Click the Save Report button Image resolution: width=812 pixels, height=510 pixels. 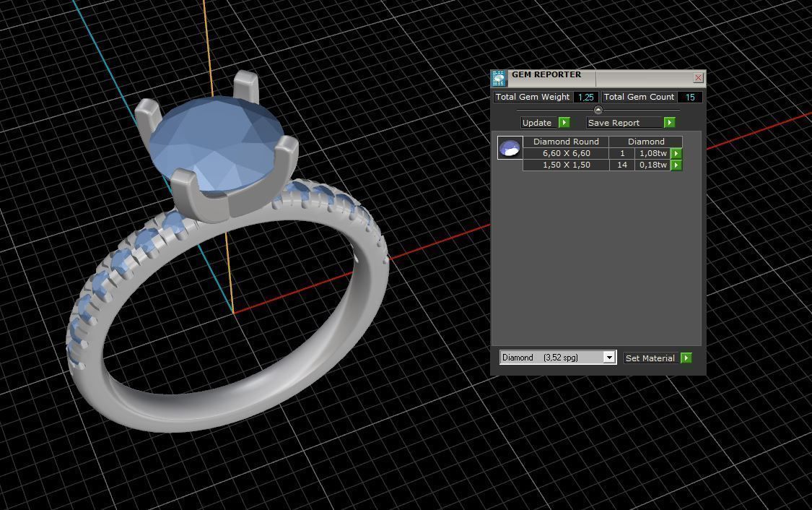click(624, 123)
